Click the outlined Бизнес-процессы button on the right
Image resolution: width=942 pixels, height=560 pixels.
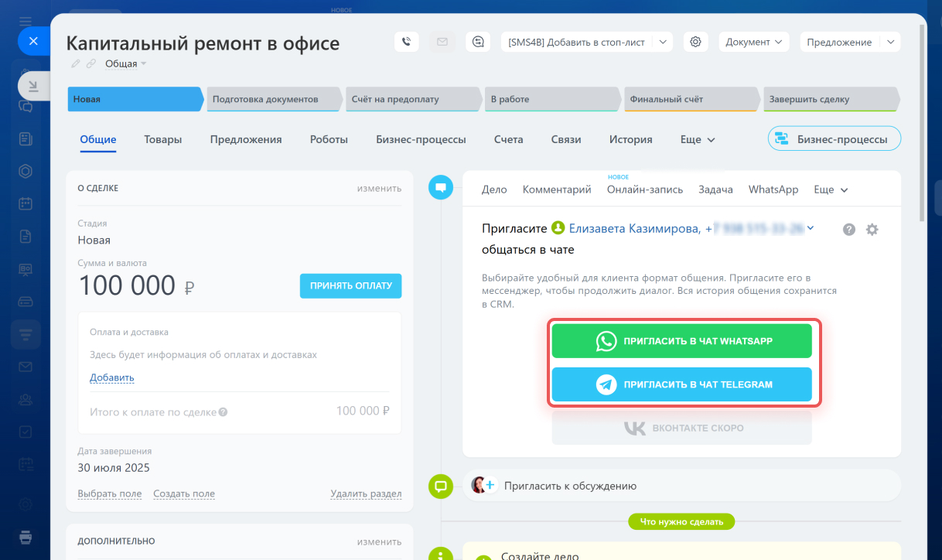click(x=834, y=139)
